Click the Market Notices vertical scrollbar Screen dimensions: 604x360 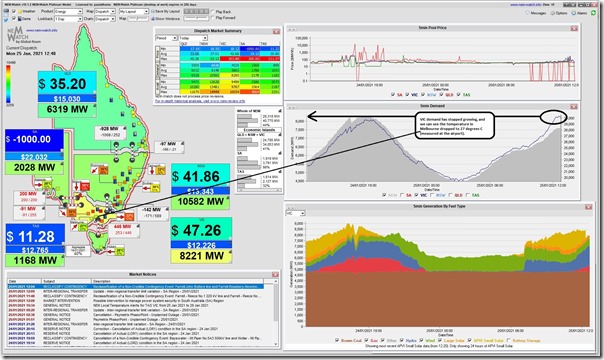(x=276, y=313)
